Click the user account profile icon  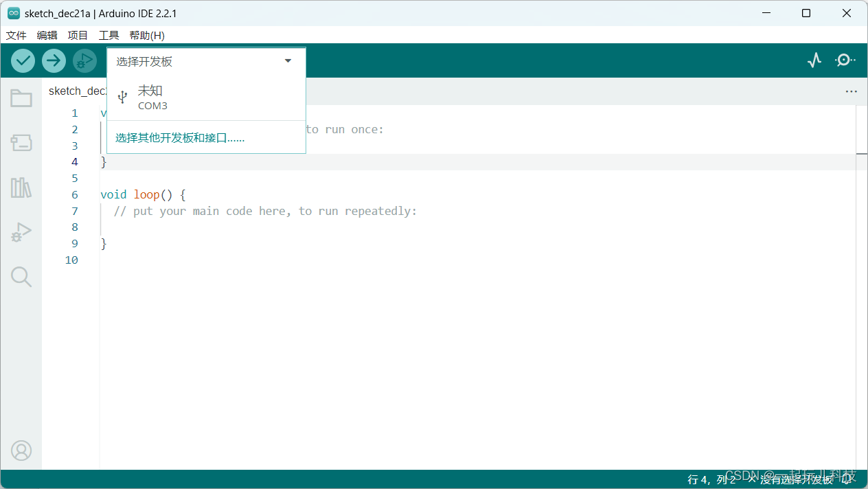[21, 451]
